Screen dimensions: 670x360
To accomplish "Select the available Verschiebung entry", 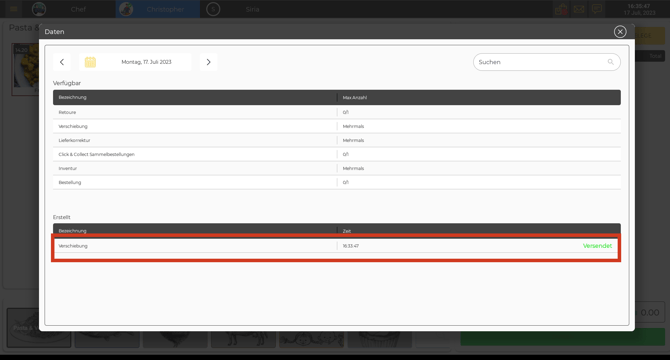I will [337, 126].
